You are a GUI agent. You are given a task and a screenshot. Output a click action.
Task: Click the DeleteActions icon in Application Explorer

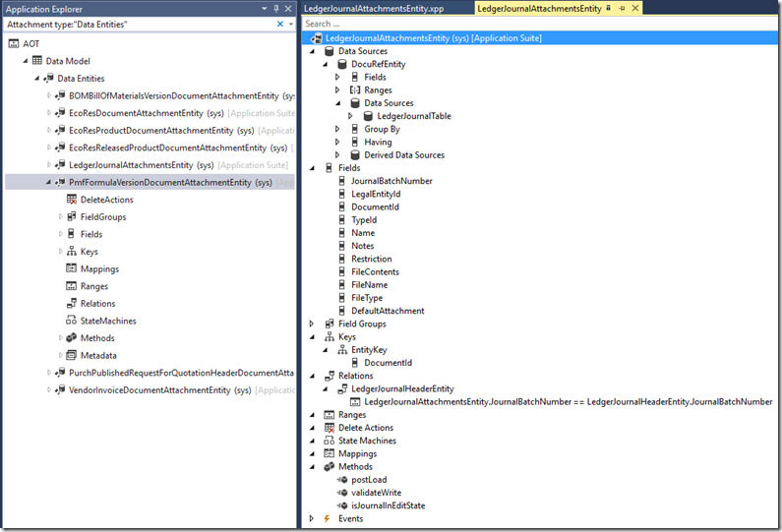click(x=72, y=200)
